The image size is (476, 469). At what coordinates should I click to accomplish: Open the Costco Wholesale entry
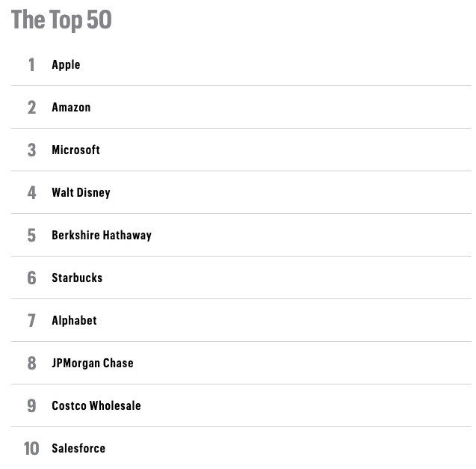[96, 405]
